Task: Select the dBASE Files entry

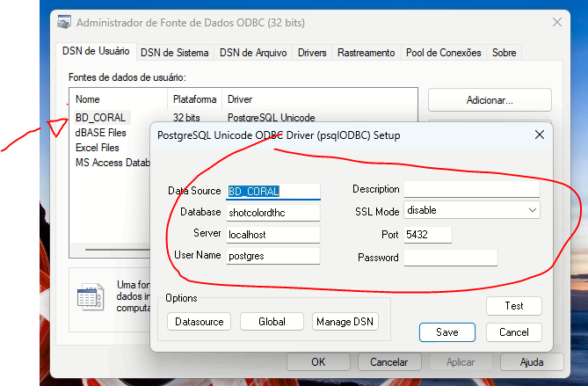Action: (101, 133)
